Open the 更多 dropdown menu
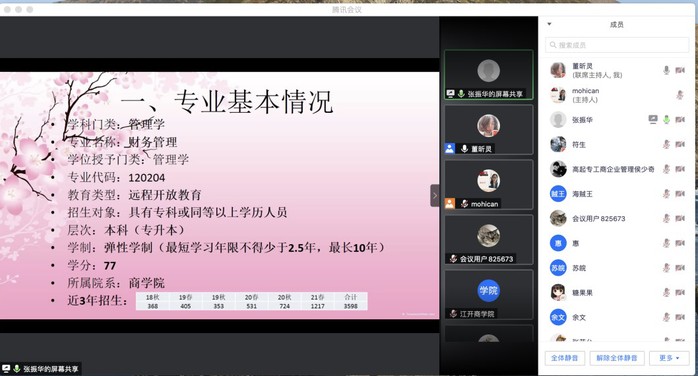Image resolution: width=698 pixels, height=376 pixels. tap(669, 358)
